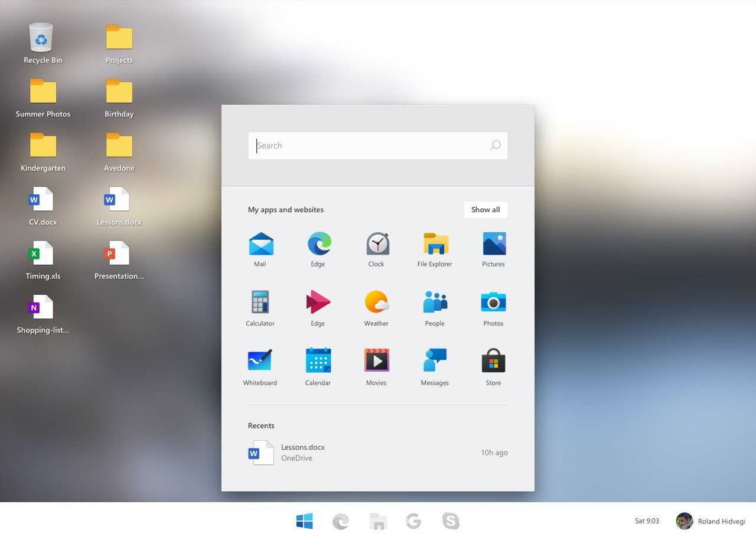Screen dimensions: 756x540
Task: Open the Clock app
Action: point(376,249)
